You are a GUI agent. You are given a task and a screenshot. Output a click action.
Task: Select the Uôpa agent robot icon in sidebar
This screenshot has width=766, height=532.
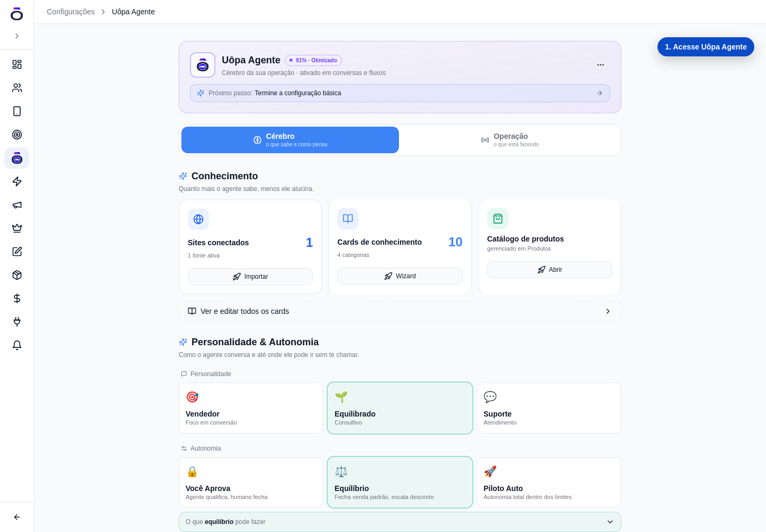pyautogui.click(x=17, y=158)
